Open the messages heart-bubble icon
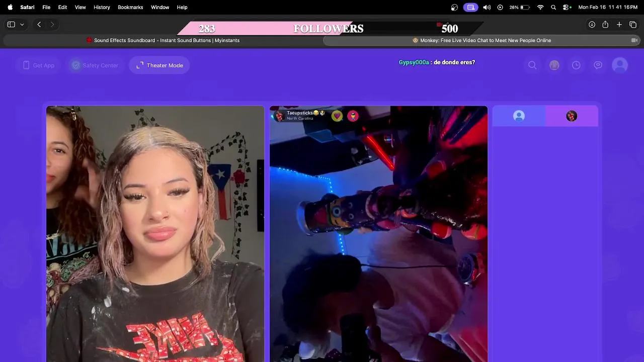The width and height of the screenshot is (644, 362). [598, 65]
